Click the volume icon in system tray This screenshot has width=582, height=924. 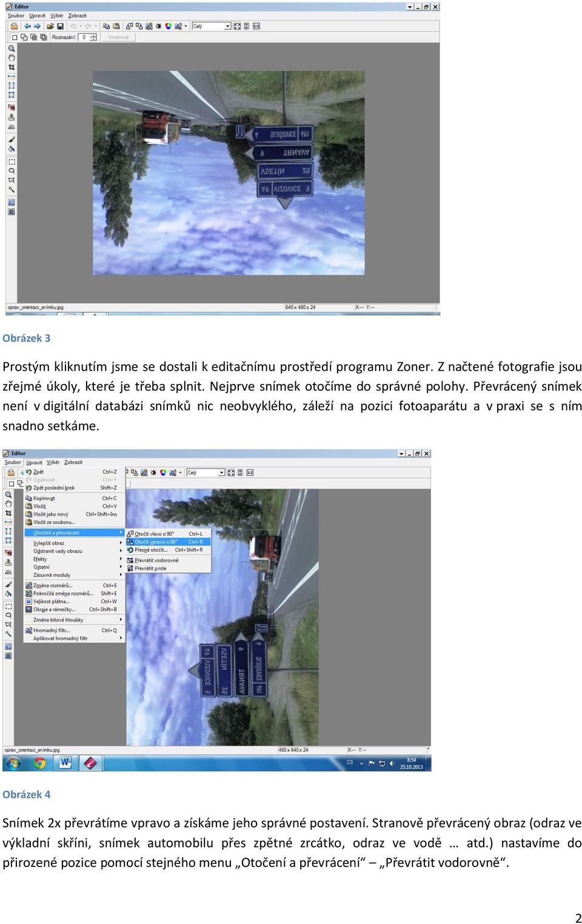tap(392, 763)
